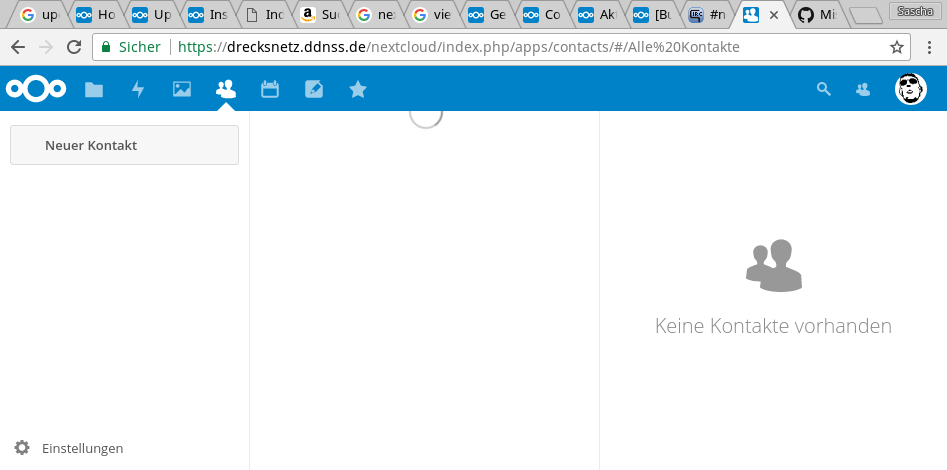Open the Contacts app in header
The image size is (947, 470).
[226, 90]
